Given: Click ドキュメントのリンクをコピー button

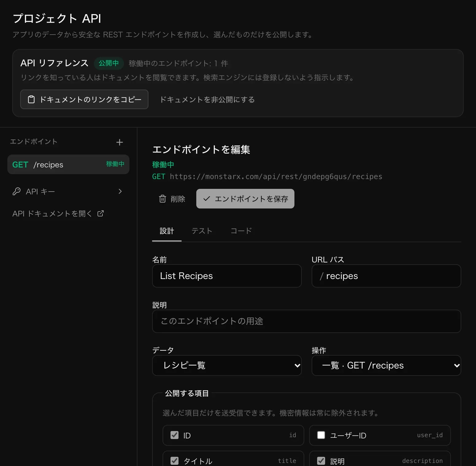Looking at the screenshot, I should tap(84, 99).
